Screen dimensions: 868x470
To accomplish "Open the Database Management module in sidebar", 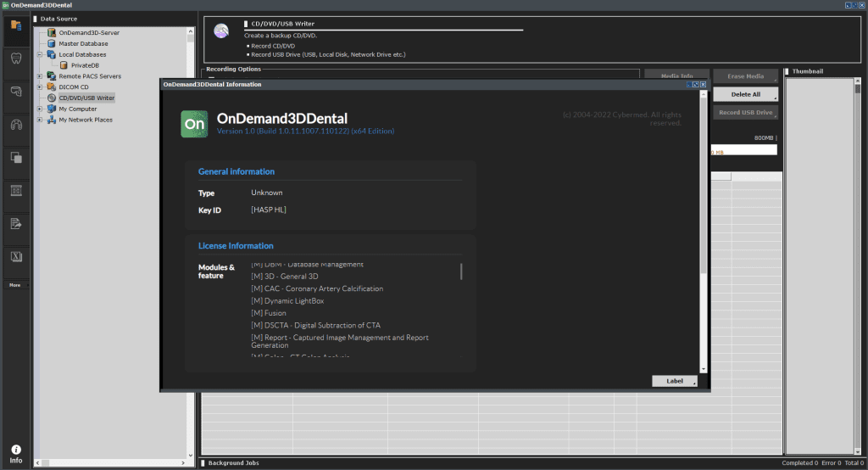I will [15, 25].
